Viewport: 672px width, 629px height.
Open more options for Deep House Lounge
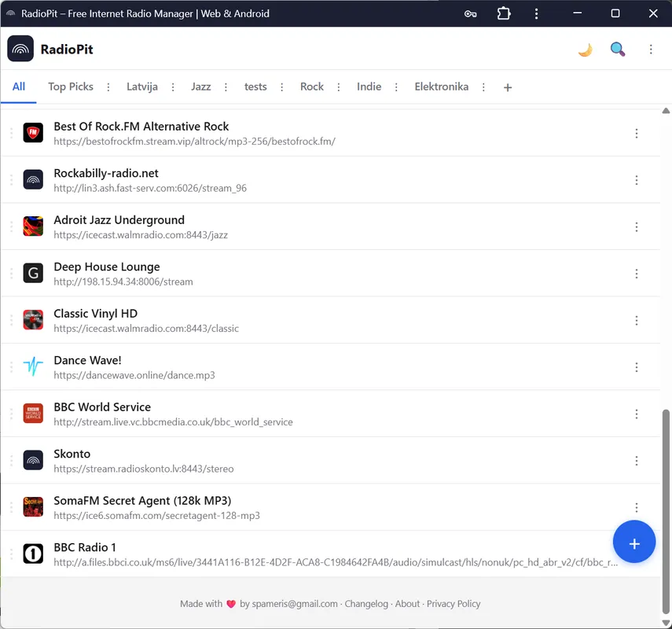click(637, 274)
